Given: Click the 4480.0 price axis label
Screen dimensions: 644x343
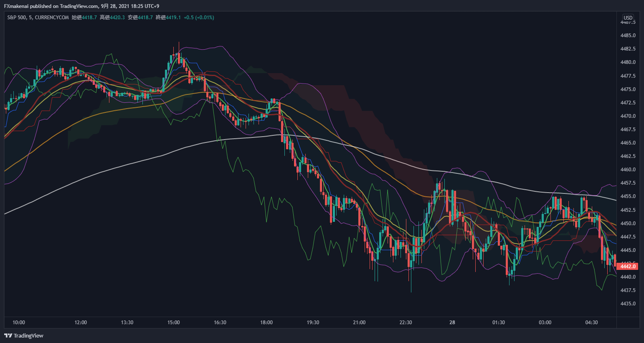Looking at the screenshot, I should point(628,62).
